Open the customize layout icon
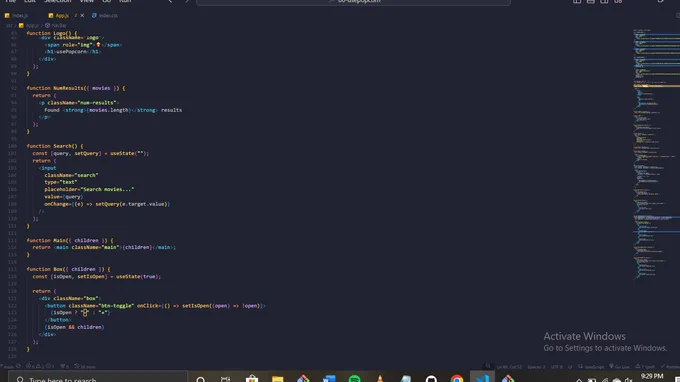The image size is (680, 382). (618, 2)
